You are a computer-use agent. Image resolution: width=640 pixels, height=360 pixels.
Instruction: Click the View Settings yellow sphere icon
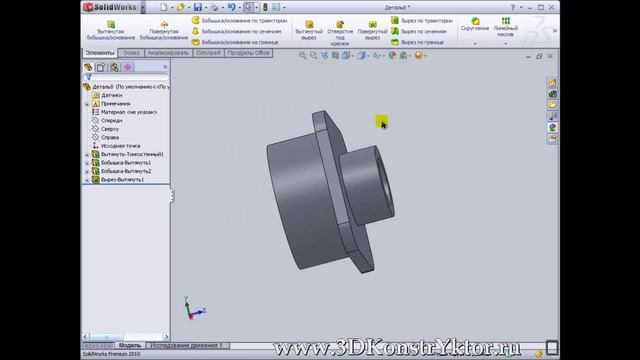coord(418,55)
